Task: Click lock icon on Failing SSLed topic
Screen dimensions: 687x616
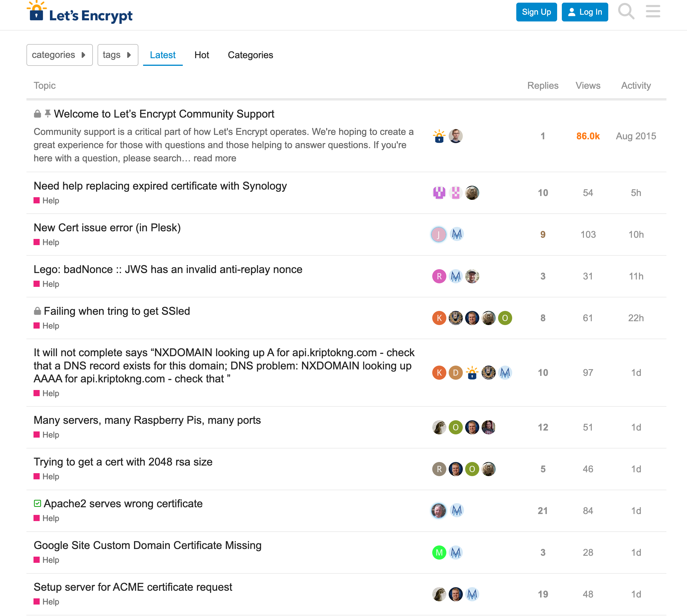Action: click(x=38, y=311)
